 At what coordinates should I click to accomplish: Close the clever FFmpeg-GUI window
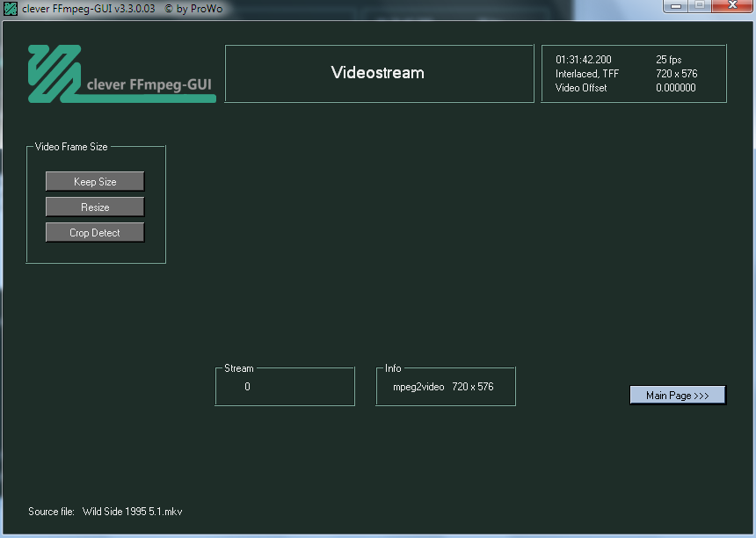pos(732,6)
